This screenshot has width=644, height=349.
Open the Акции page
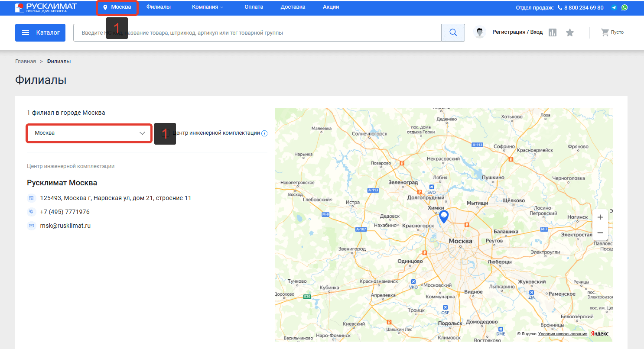coord(331,7)
